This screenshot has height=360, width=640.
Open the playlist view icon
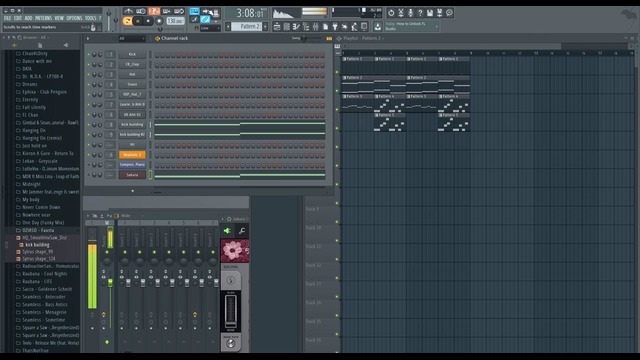[x=277, y=27]
